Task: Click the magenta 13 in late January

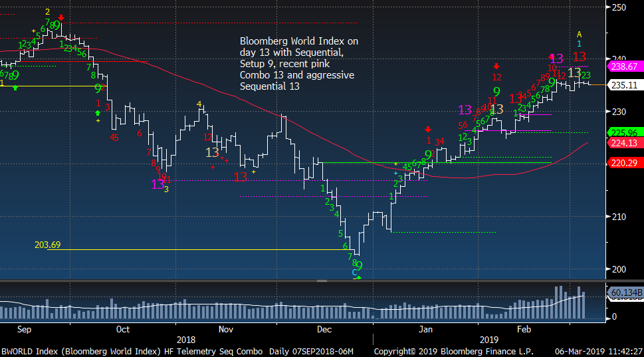Action: [465, 110]
